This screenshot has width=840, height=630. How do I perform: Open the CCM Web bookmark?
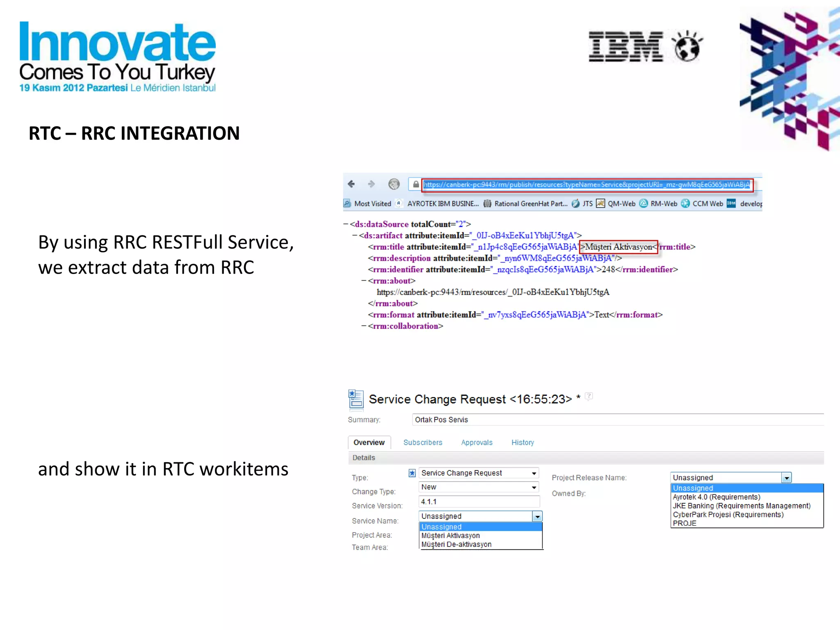click(x=702, y=203)
